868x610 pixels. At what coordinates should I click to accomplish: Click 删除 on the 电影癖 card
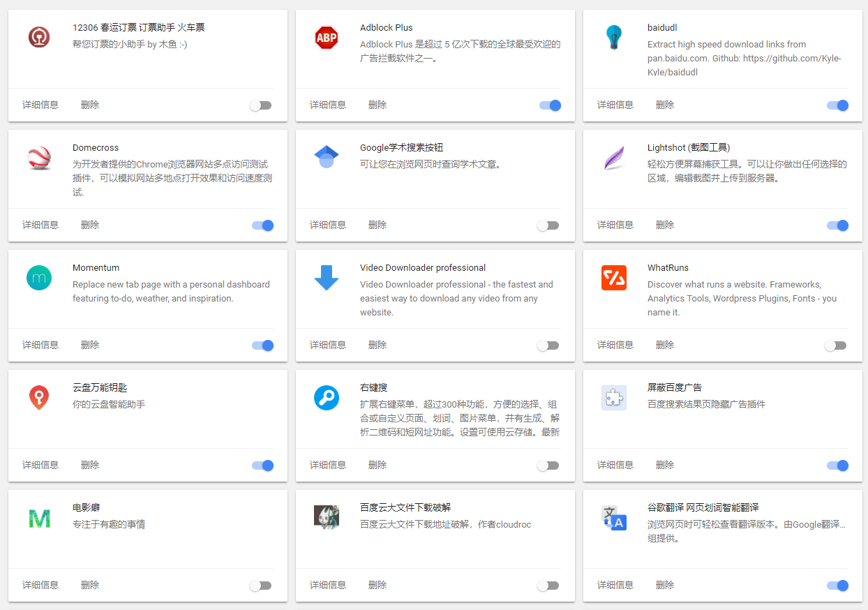tap(90, 585)
